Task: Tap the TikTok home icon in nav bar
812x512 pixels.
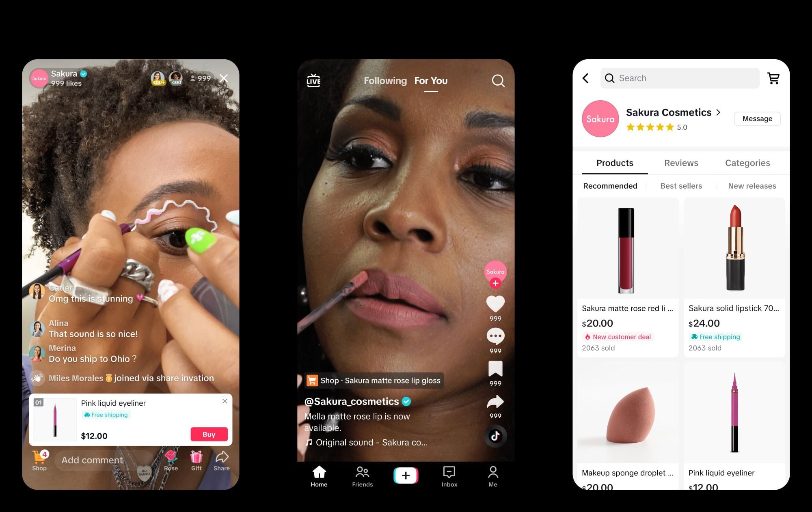Action: pos(319,475)
